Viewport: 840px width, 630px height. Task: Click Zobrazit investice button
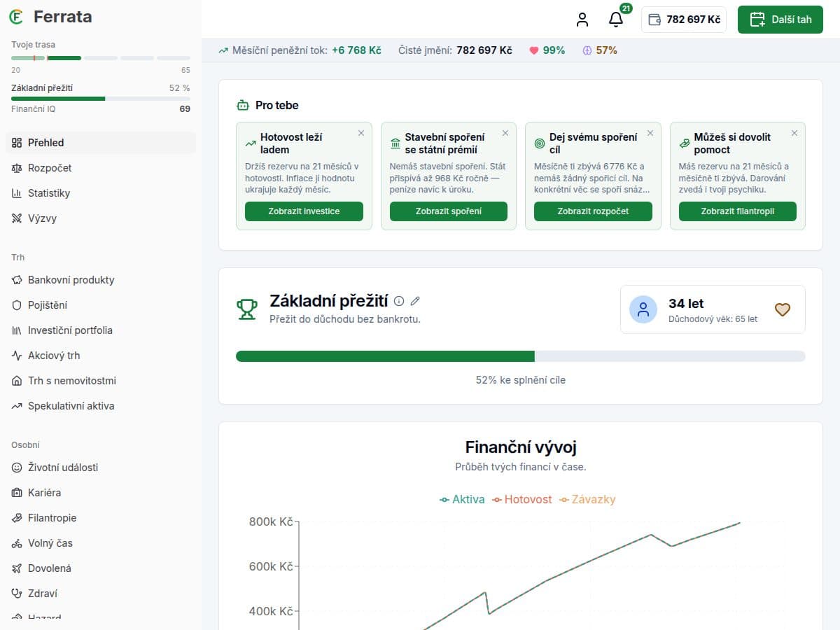click(x=304, y=211)
